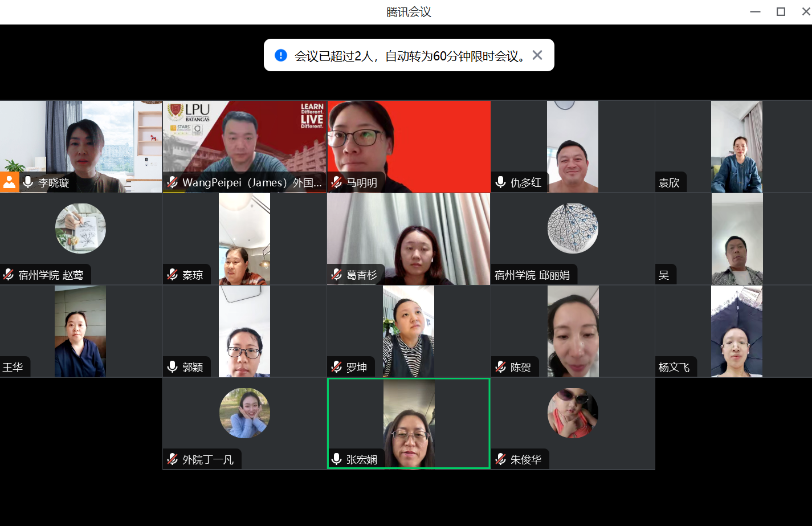Click the 王华 participant name label
The height and width of the screenshot is (526, 812).
[x=13, y=368]
